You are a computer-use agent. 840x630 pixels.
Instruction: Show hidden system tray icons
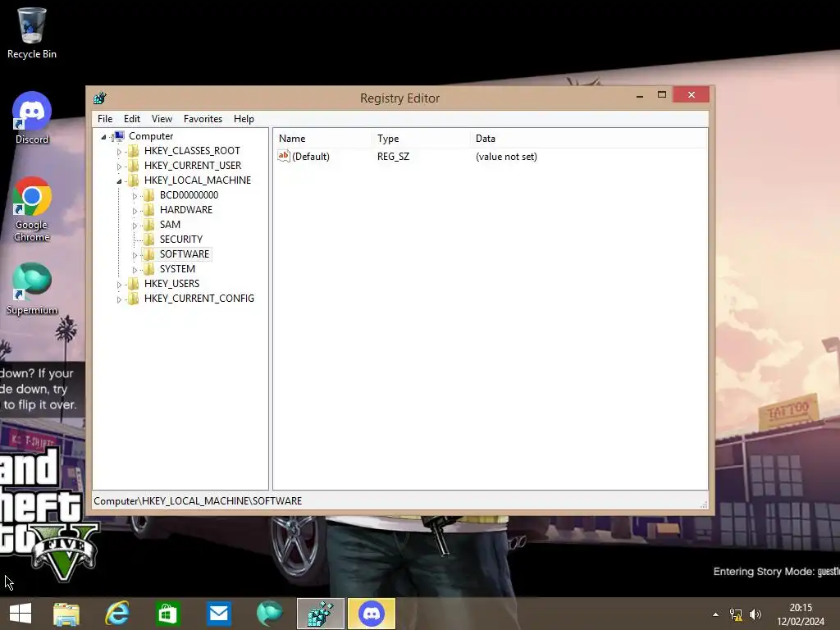(715, 614)
